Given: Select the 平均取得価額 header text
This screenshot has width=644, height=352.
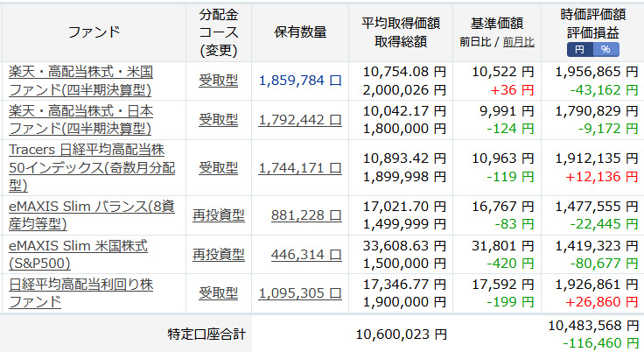Looking at the screenshot, I should pos(401,23).
